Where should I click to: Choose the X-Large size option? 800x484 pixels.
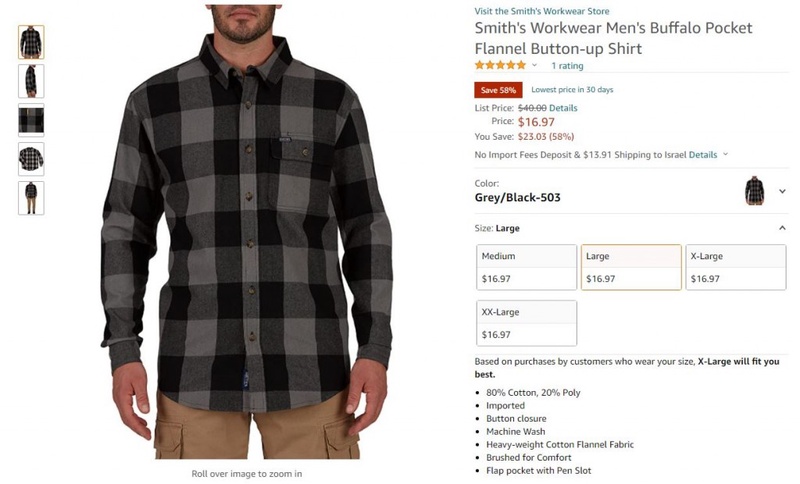tap(736, 267)
